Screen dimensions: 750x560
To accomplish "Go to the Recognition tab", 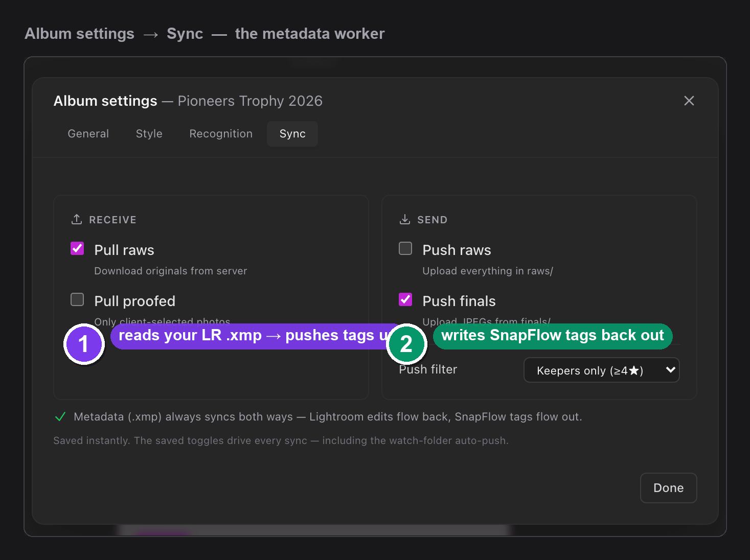I will coord(221,134).
